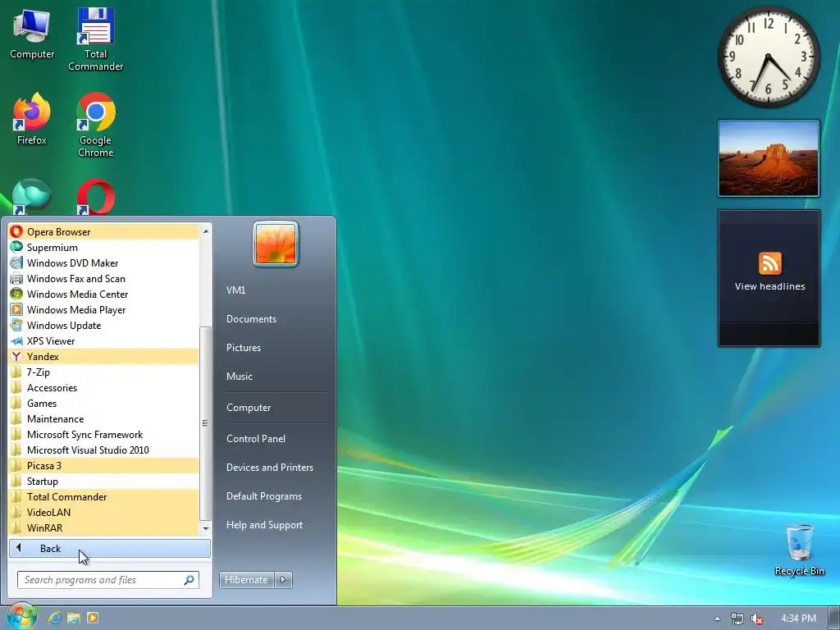
Task: Launch Firefox from the desktop
Action: click(32, 119)
